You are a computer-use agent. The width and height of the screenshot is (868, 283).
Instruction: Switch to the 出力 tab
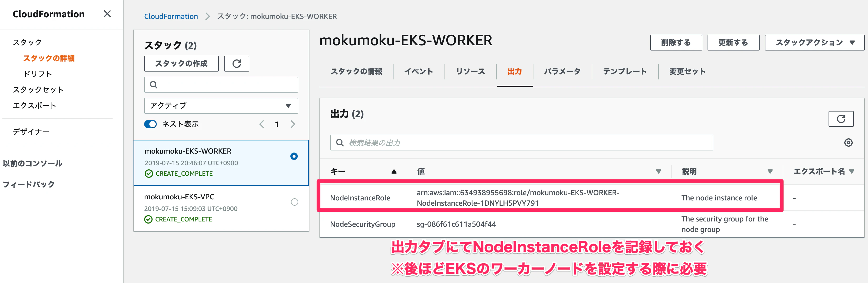point(514,72)
